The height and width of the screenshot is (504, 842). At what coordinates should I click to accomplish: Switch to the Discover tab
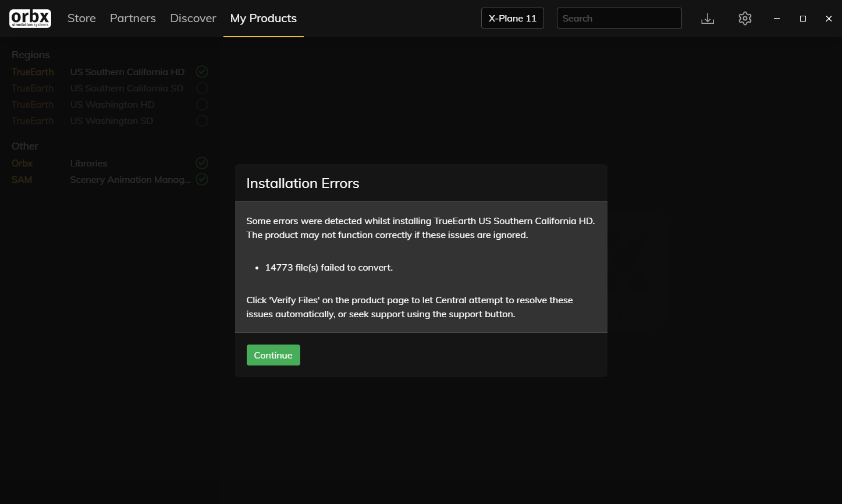coord(193,18)
